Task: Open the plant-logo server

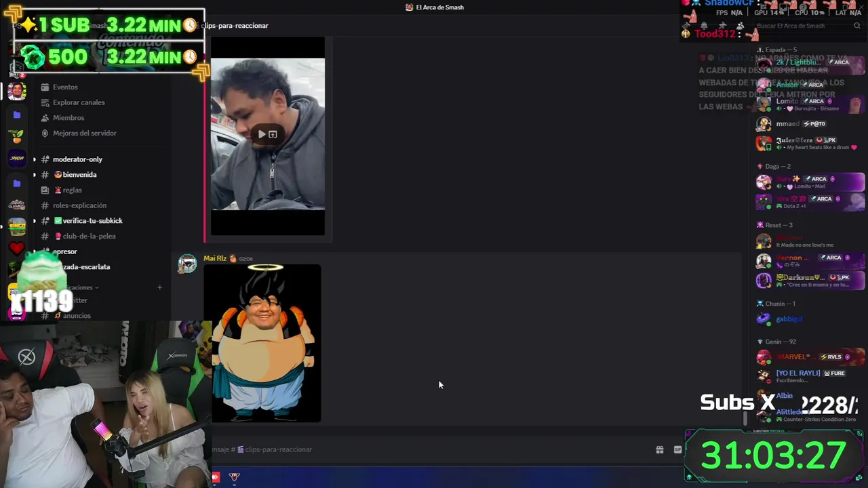Action: pyautogui.click(x=17, y=137)
